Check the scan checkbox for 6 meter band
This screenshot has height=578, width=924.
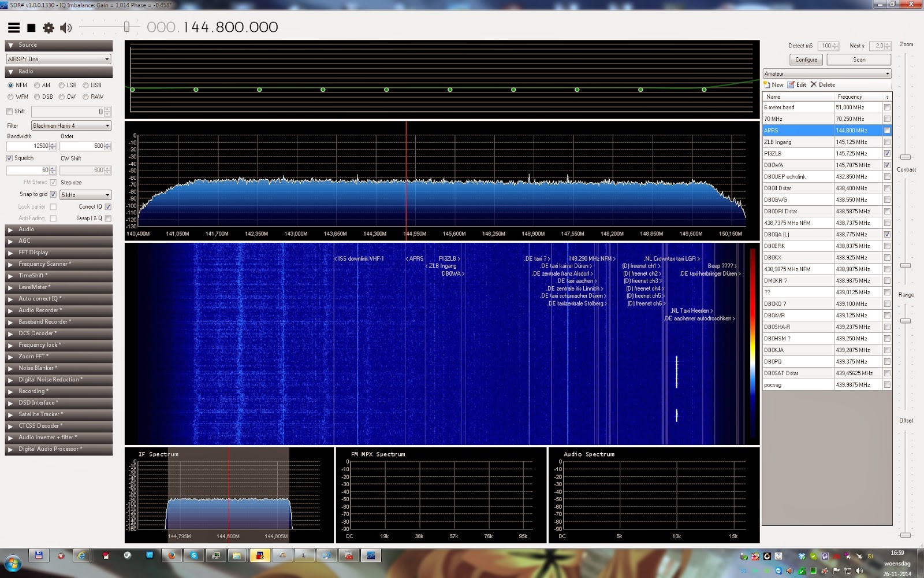887,107
